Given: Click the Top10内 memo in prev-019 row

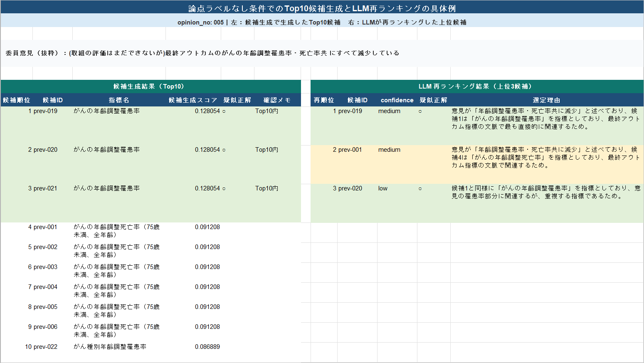Looking at the screenshot, I should [266, 111].
